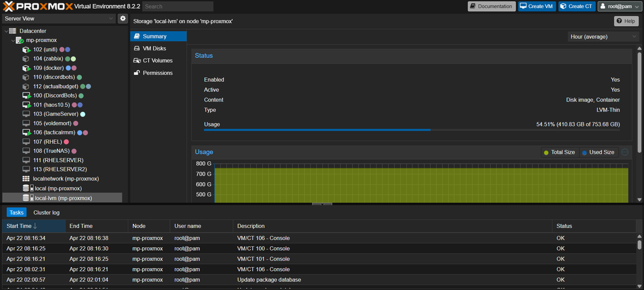Click the User name column header

tap(201, 226)
